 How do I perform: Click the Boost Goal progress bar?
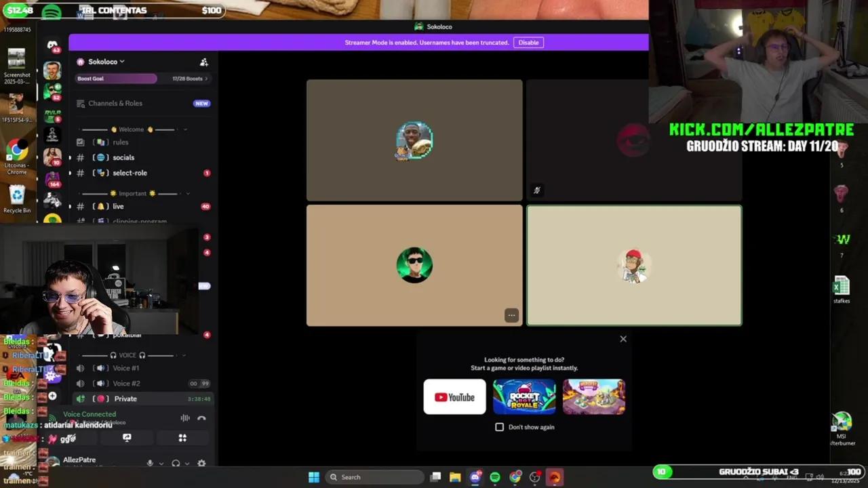tap(117, 78)
